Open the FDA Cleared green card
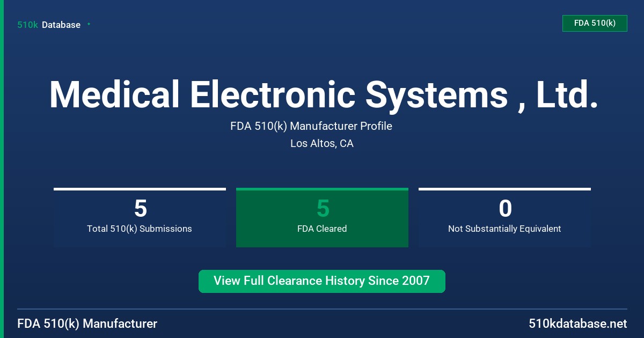The height and width of the screenshot is (338, 644). tap(322, 218)
